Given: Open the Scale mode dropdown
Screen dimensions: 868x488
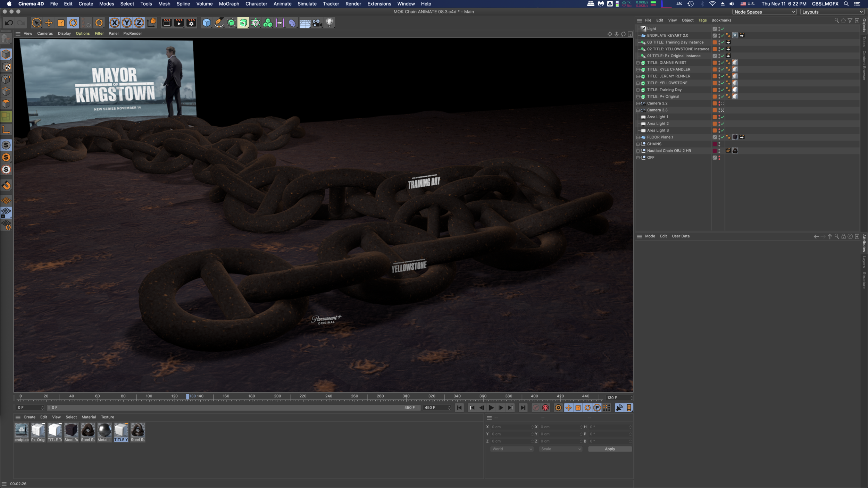Looking at the screenshot, I should 561,449.
